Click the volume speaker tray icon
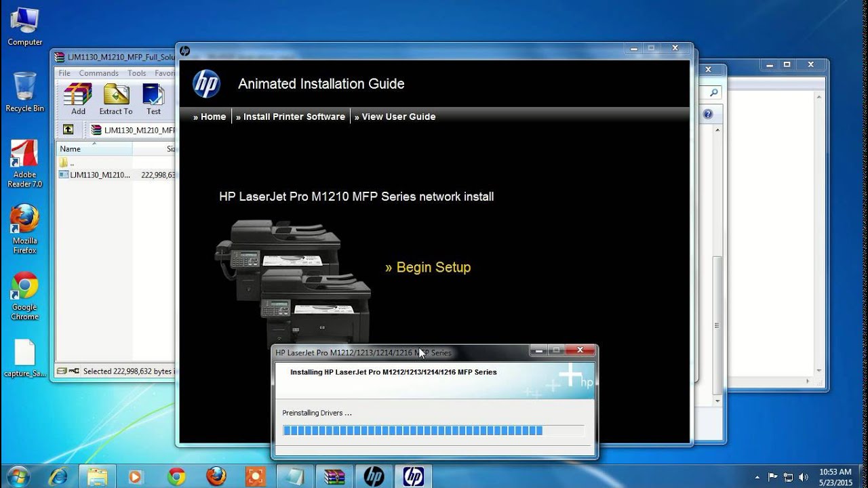The width and height of the screenshot is (868, 488). click(x=804, y=476)
